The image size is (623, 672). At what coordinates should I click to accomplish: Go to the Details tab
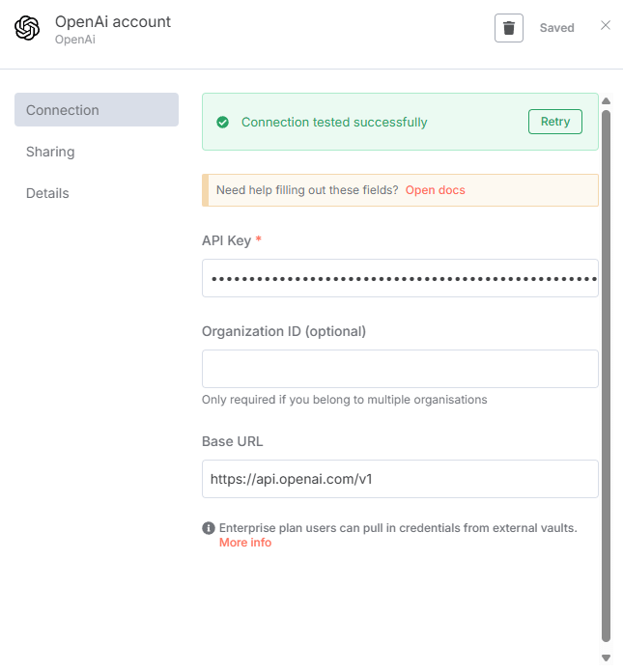tap(47, 193)
